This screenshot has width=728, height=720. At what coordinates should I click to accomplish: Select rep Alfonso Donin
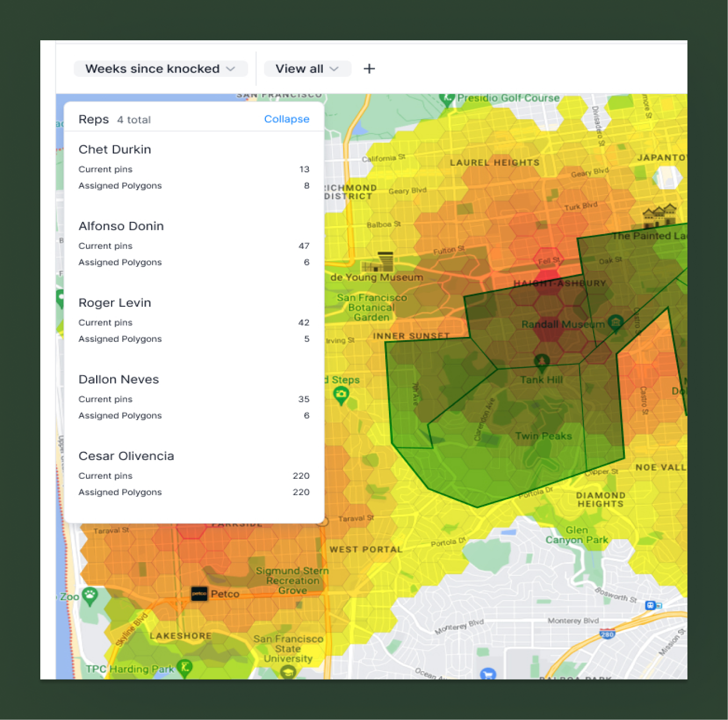coord(121,226)
